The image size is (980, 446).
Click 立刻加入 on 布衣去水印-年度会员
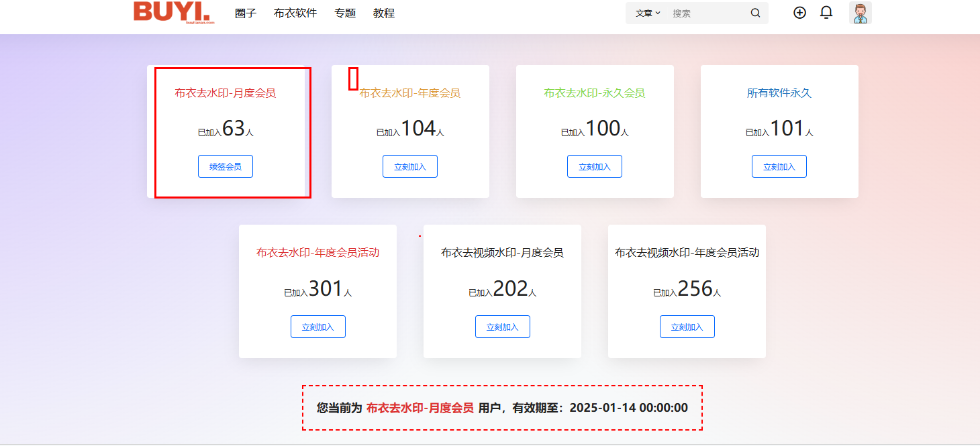[x=410, y=166]
